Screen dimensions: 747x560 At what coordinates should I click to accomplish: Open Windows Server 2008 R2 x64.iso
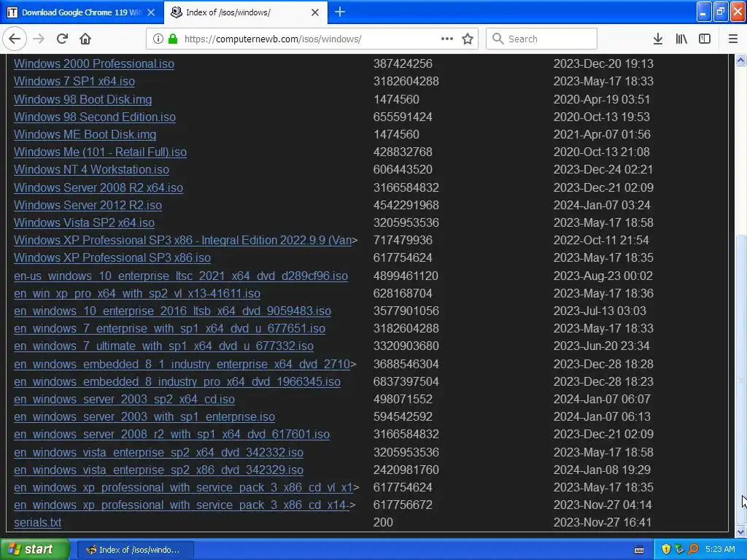click(x=98, y=187)
